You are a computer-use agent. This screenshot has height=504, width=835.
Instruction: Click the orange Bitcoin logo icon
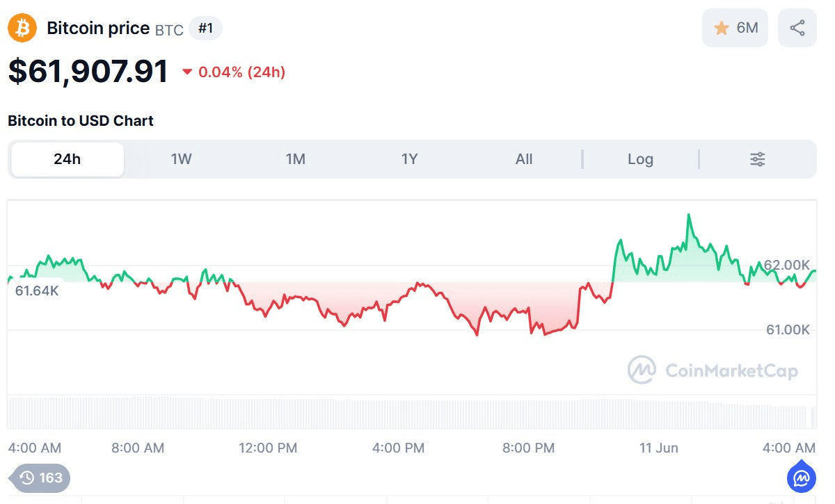point(22,29)
